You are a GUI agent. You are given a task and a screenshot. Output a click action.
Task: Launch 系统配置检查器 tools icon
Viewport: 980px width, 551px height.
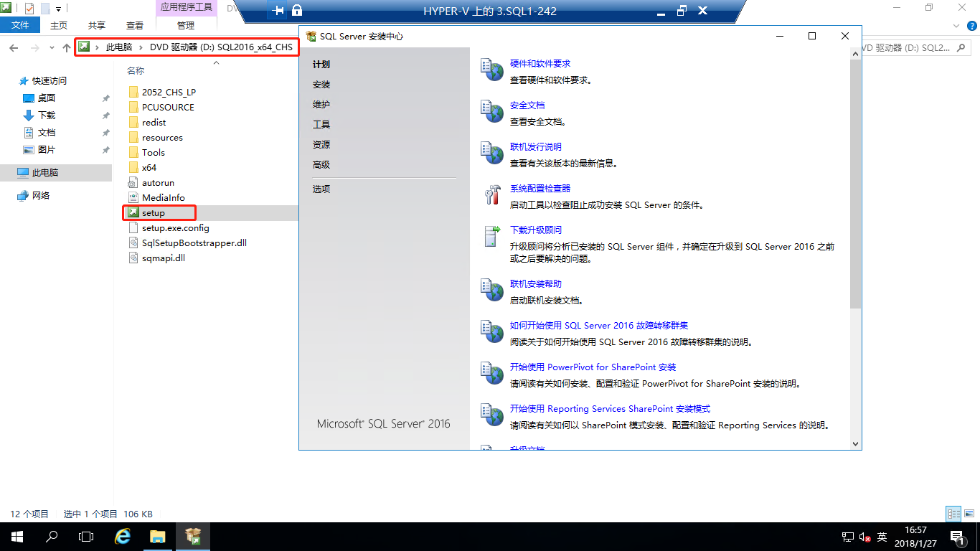click(x=492, y=195)
